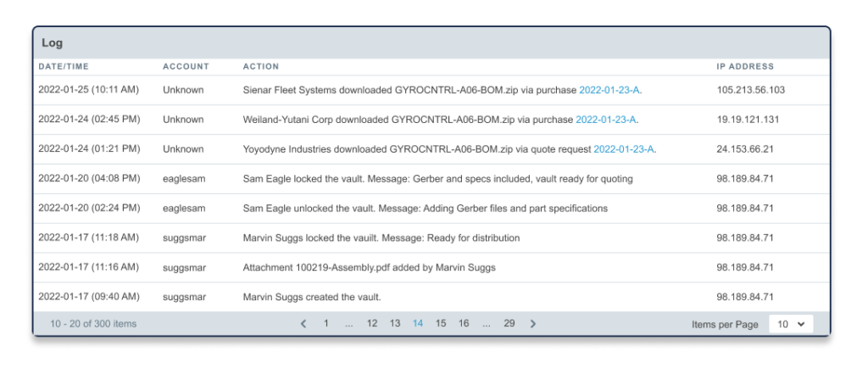Jump to page 12
Screen dimensions: 868x369
tap(372, 323)
